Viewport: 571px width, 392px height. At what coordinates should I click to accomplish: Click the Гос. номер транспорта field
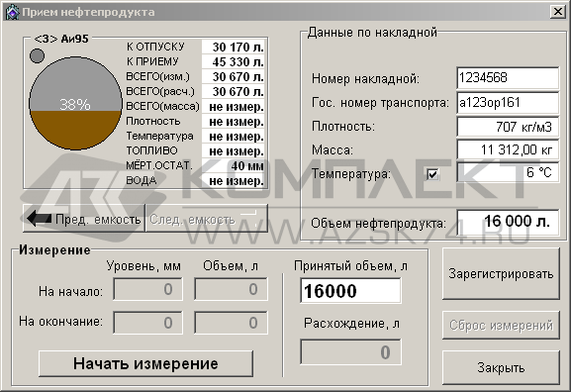[508, 102]
